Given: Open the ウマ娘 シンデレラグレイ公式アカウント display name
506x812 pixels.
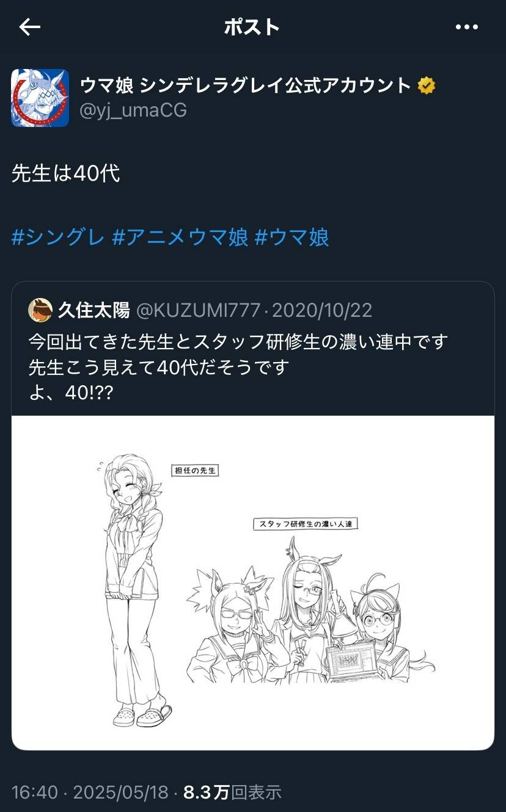Looking at the screenshot, I should coord(246,85).
